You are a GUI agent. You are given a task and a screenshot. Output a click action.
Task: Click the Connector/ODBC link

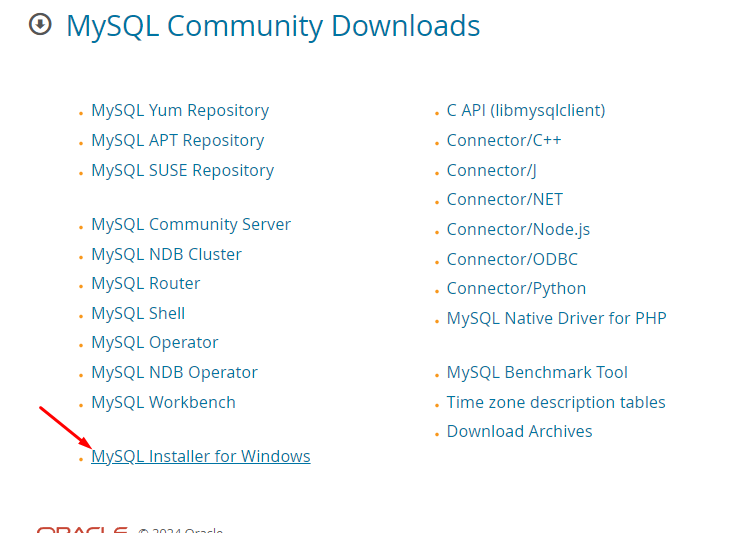point(512,259)
